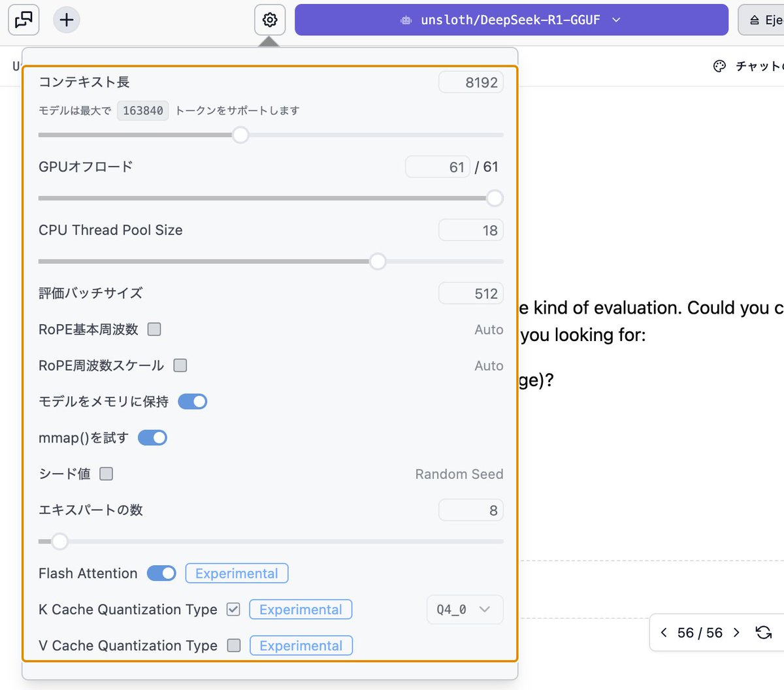This screenshot has width=784, height=690.
Task: Open K Cache Quantization Q4_0 dropdown
Action: tap(465, 610)
